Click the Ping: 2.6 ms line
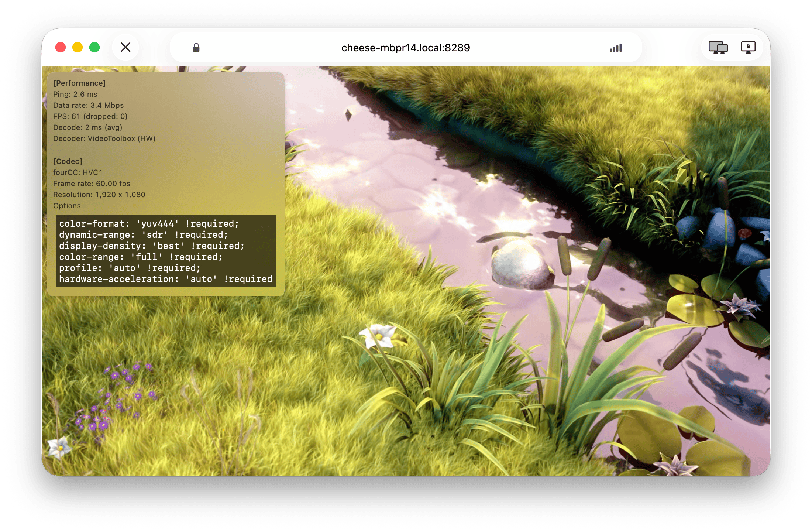 75,94
